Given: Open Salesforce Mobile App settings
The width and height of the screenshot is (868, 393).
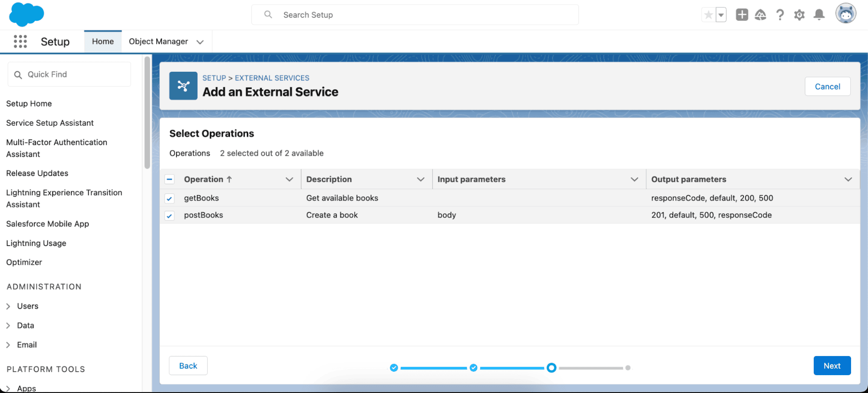Looking at the screenshot, I should pyautogui.click(x=48, y=224).
